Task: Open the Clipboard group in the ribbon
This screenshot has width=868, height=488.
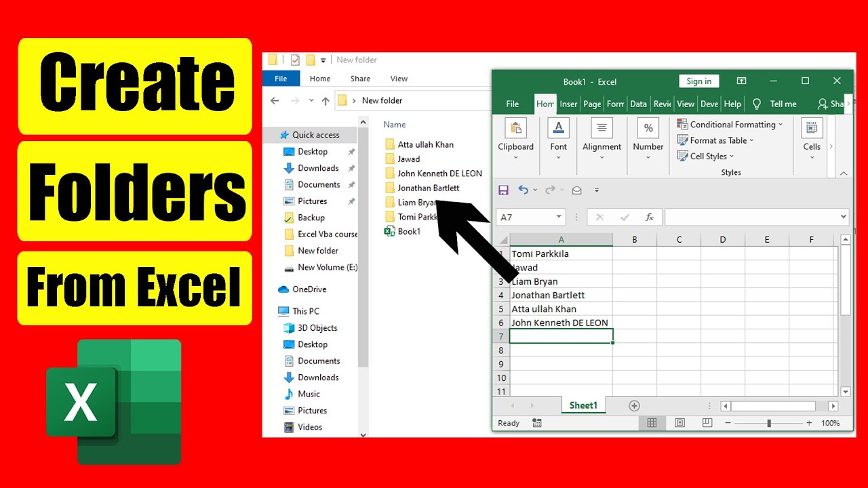Action: pos(515,139)
